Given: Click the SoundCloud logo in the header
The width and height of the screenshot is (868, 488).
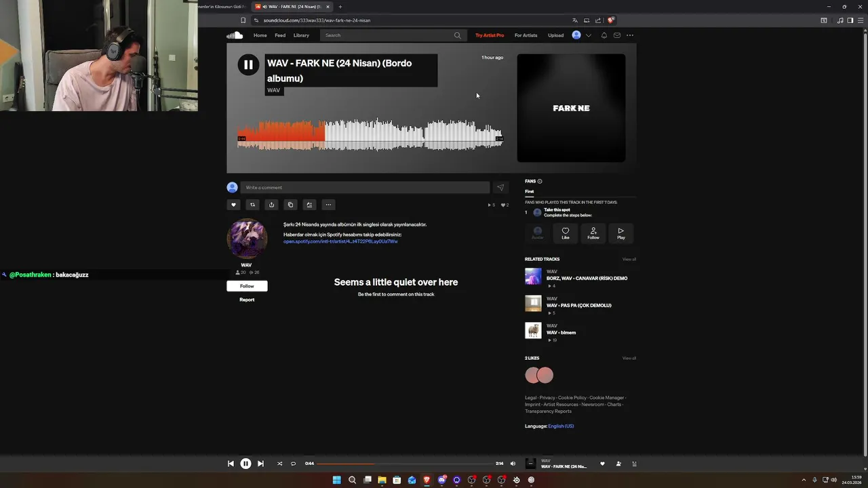Looking at the screenshot, I should coord(235,35).
